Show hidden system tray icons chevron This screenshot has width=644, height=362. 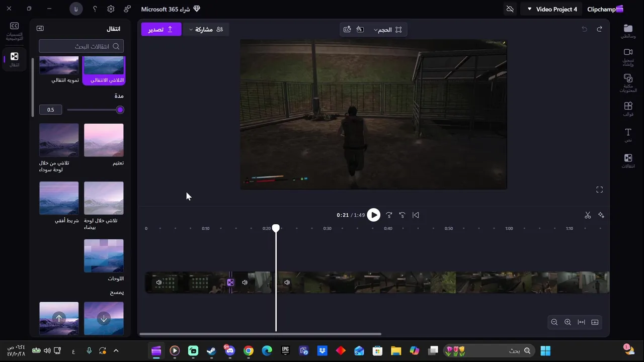coord(116,350)
